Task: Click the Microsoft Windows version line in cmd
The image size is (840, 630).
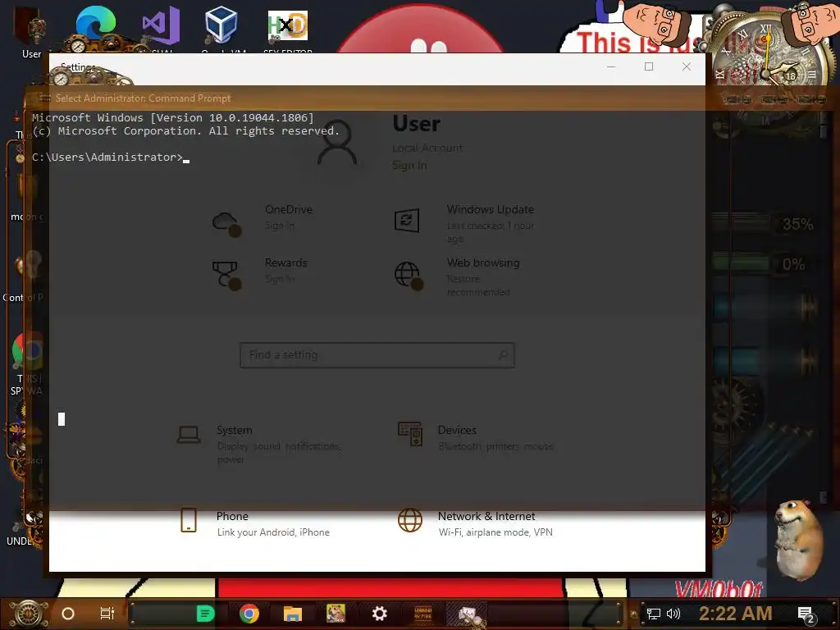Action: pyautogui.click(x=172, y=117)
